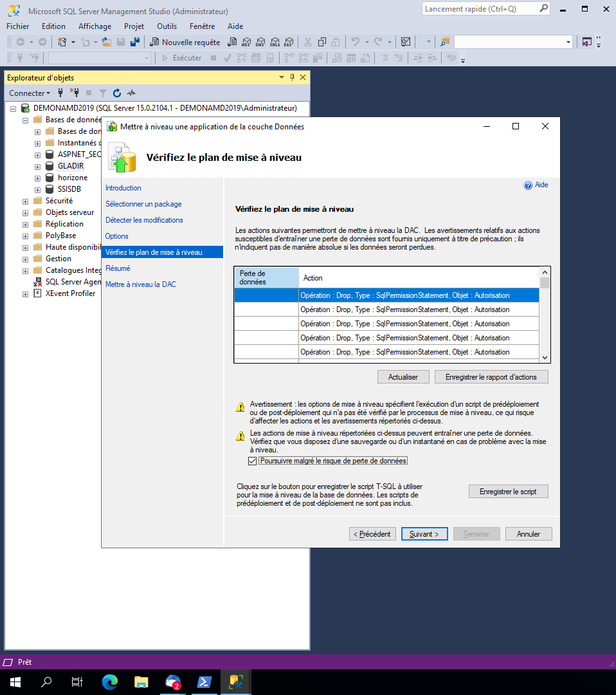
Task: Open the Fichier menu
Action: click(18, 26)
